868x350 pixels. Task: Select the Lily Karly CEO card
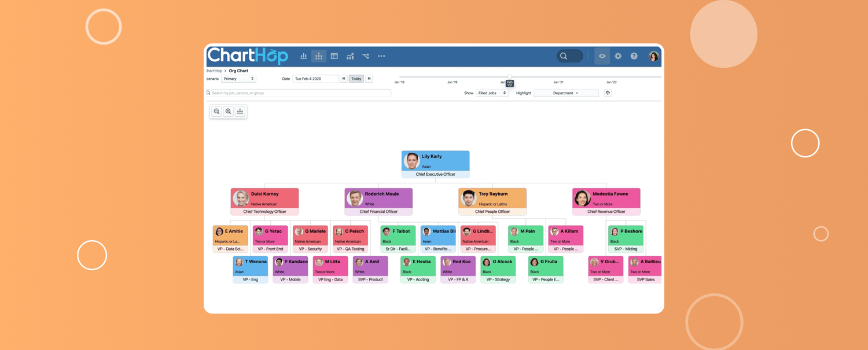tap(435, 161)
